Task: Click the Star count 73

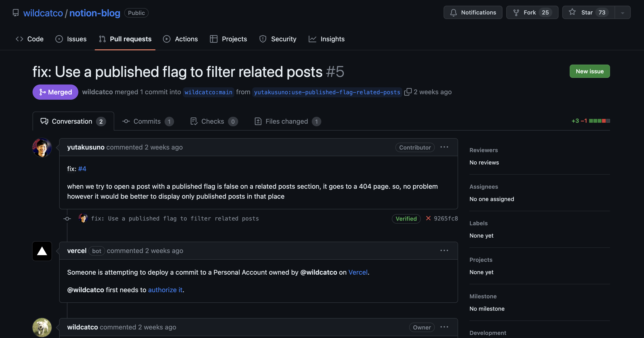Action: [x=602, y=13]
